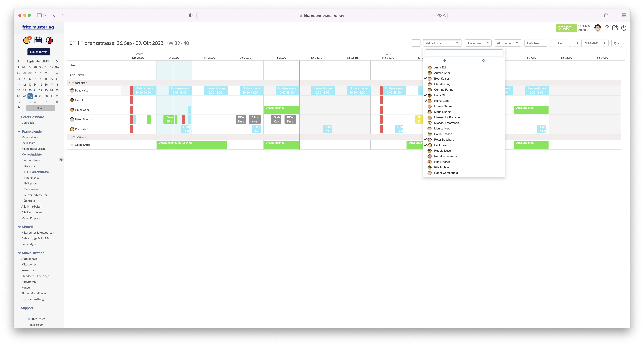The width and height of the screenshot is (644, 346).
Task: Click the help question mark icon
Action: (607, 28)
